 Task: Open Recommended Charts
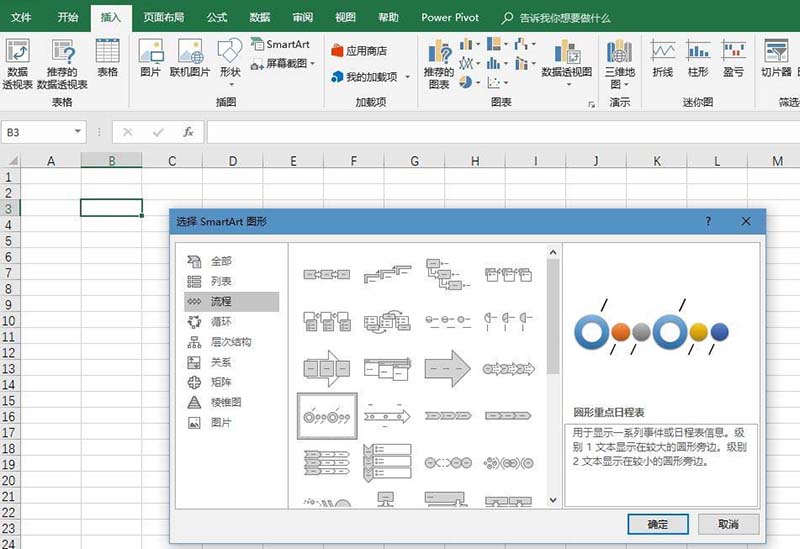(439, 63)
